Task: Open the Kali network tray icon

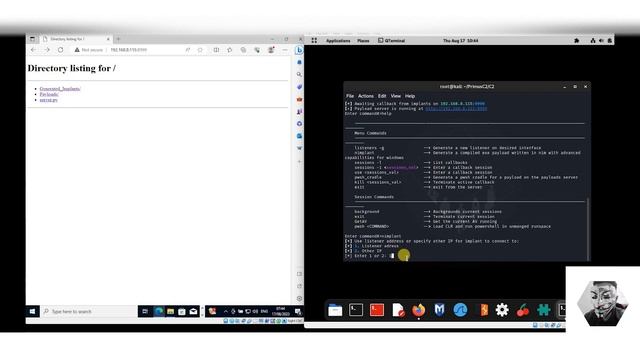Action: click(x=593, y=40)
